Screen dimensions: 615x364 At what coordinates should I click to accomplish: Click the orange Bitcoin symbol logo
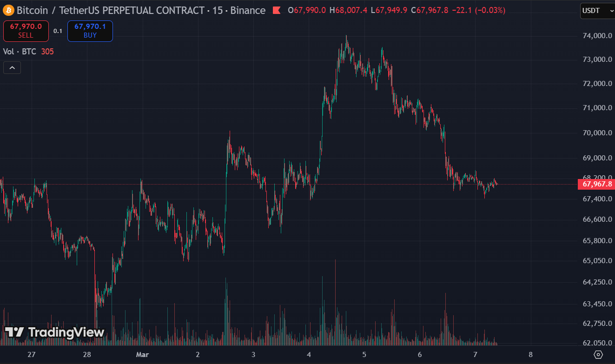click(x=9, y=10)
